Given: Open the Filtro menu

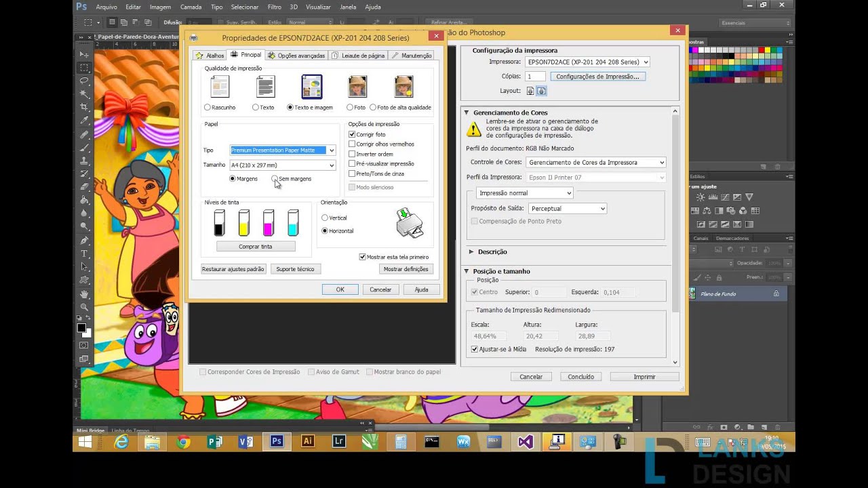Looking at the screenshot, I should coord(275,7).
